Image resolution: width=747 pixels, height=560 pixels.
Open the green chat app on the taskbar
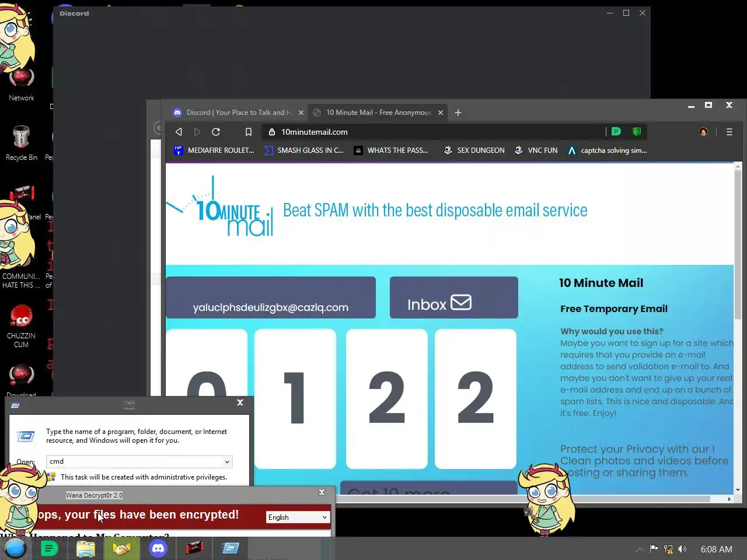tap(50, 548)
